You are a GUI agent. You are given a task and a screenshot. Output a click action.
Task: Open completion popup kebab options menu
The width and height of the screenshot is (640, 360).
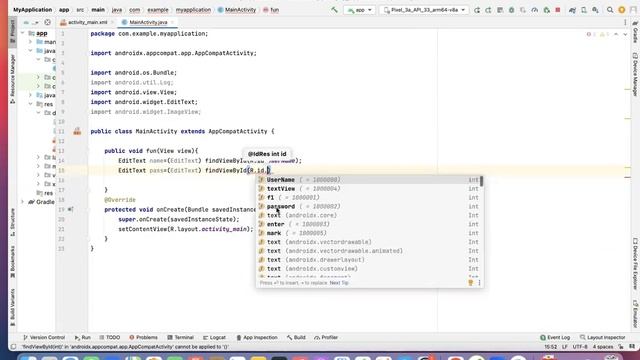click(479, 282)
